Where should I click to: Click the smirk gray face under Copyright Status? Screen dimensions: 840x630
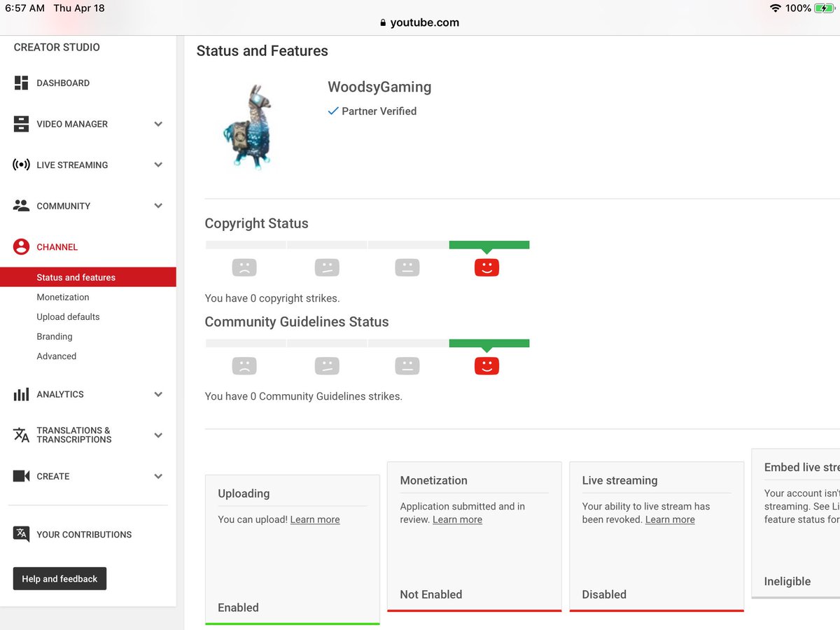[327, 267]
